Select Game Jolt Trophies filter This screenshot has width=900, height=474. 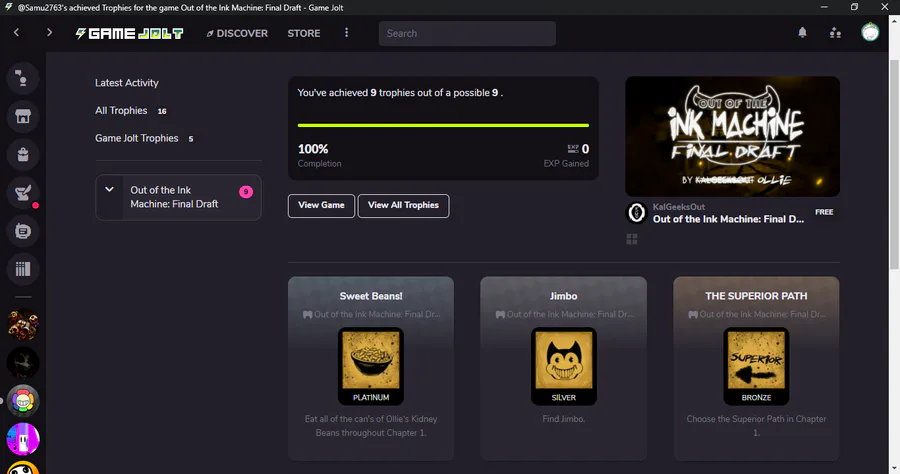144,138
